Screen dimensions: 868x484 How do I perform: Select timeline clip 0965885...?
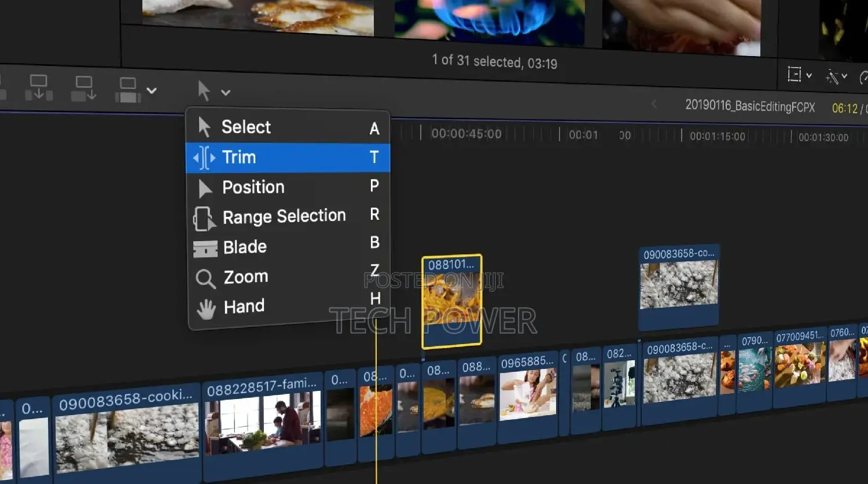[x=528, y=396]
